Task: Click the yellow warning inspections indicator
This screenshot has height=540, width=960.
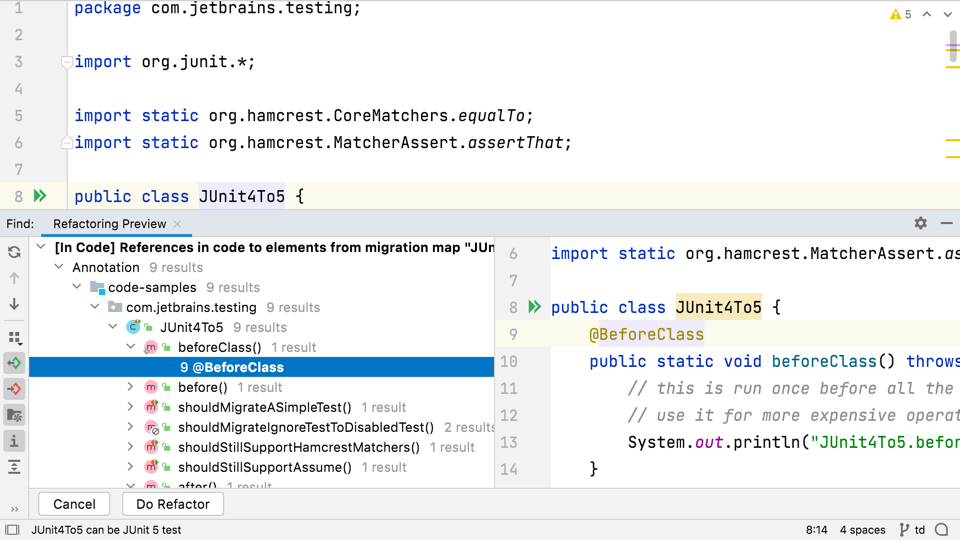Action: (x=900, y=15)
